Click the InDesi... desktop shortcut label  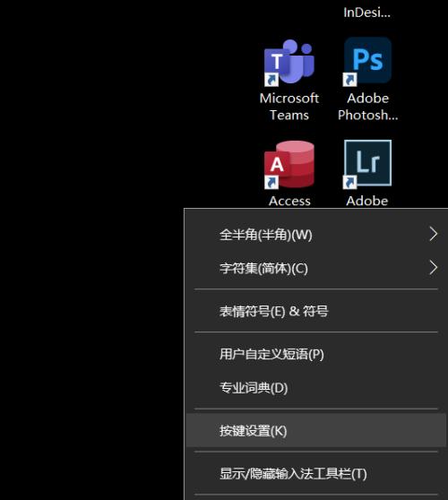pos(367,13)
